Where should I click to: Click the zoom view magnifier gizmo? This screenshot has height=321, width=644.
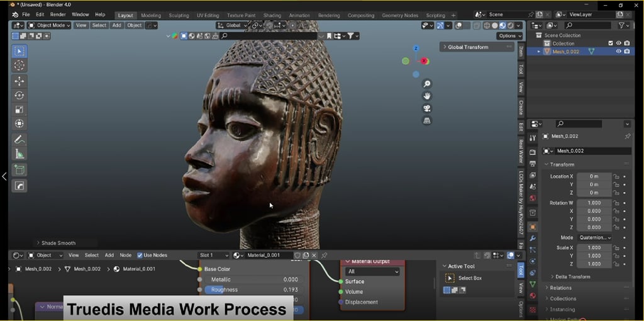[x=427, y=84]
